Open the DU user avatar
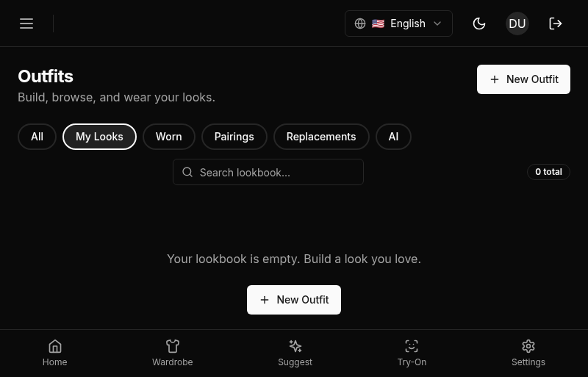 (517, 24)
